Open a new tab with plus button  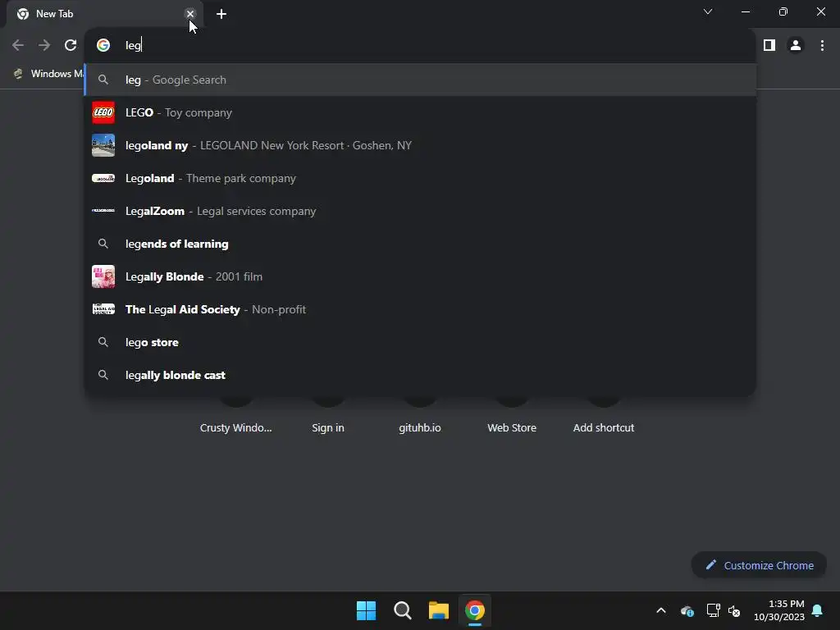coord(221,14)
